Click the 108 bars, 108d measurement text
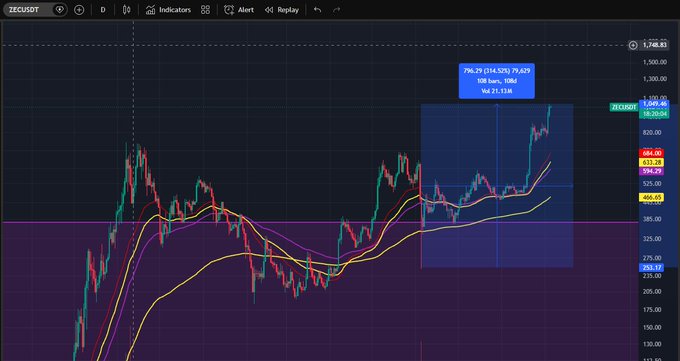 point(497,81)
